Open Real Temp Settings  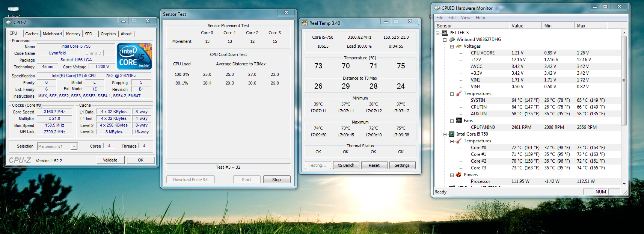click(402, 165)
